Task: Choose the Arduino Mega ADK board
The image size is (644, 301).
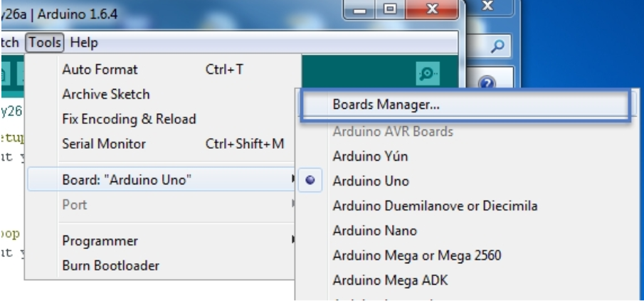Action: click(x=468, y=280)
